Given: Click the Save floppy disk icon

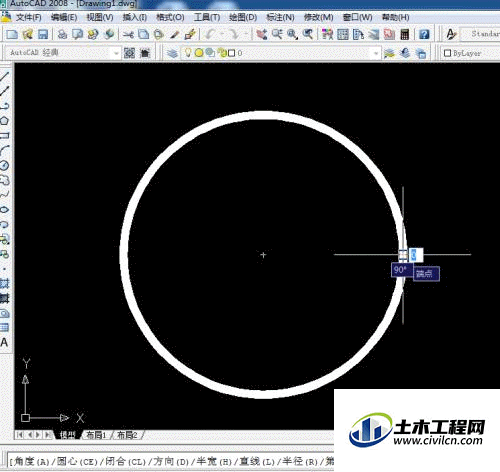Looking at the screenshot, I should tap(43, 34).
